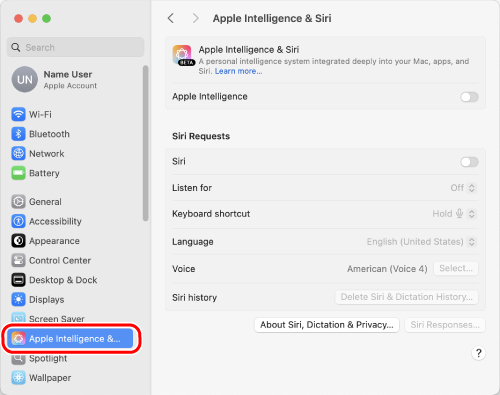Select the Bluetooth icon in sidebar

[x=18, y=134]
